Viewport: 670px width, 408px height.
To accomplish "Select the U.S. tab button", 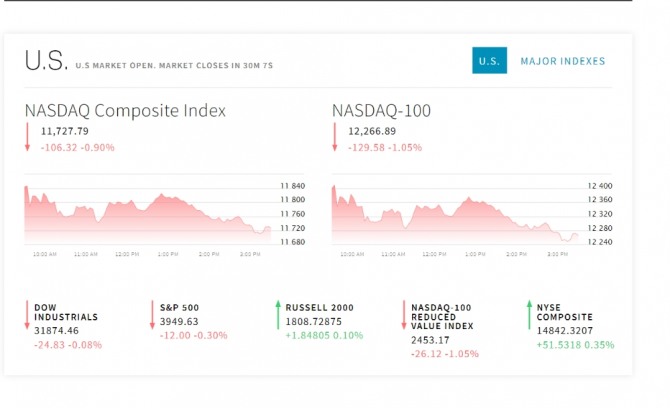I will [489, 61].
